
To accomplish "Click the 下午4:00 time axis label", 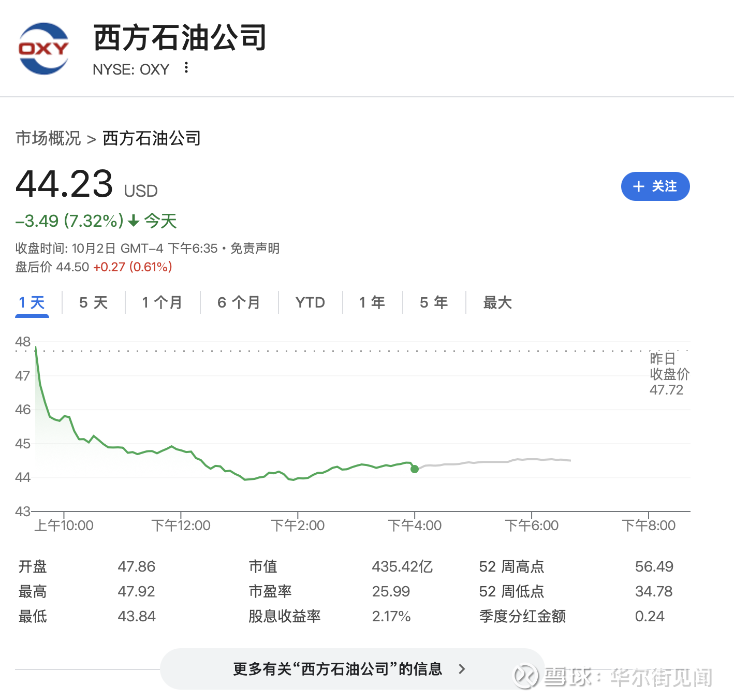I will pos(415,526).
